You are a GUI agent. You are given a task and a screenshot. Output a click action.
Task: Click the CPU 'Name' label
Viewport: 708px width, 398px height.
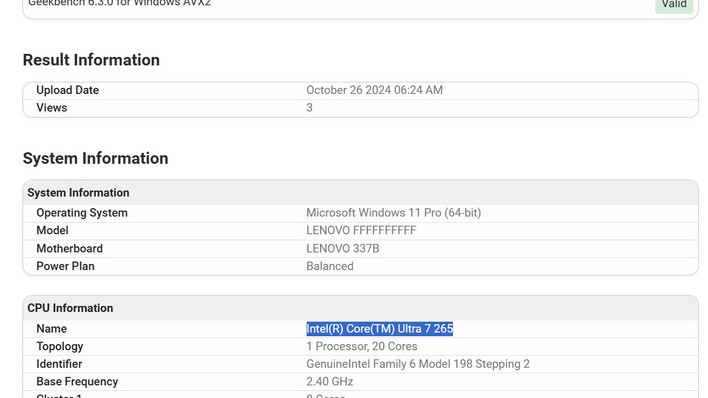pyautogui.click(x=51, y=329)
